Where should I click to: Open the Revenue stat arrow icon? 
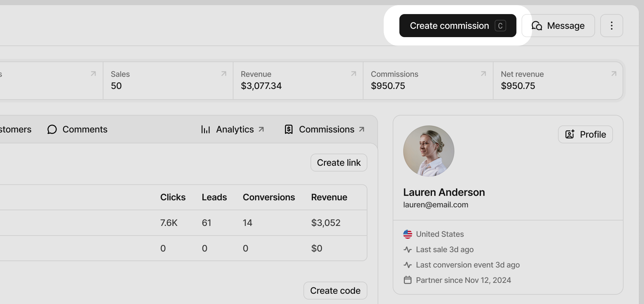tap(354, 74)
